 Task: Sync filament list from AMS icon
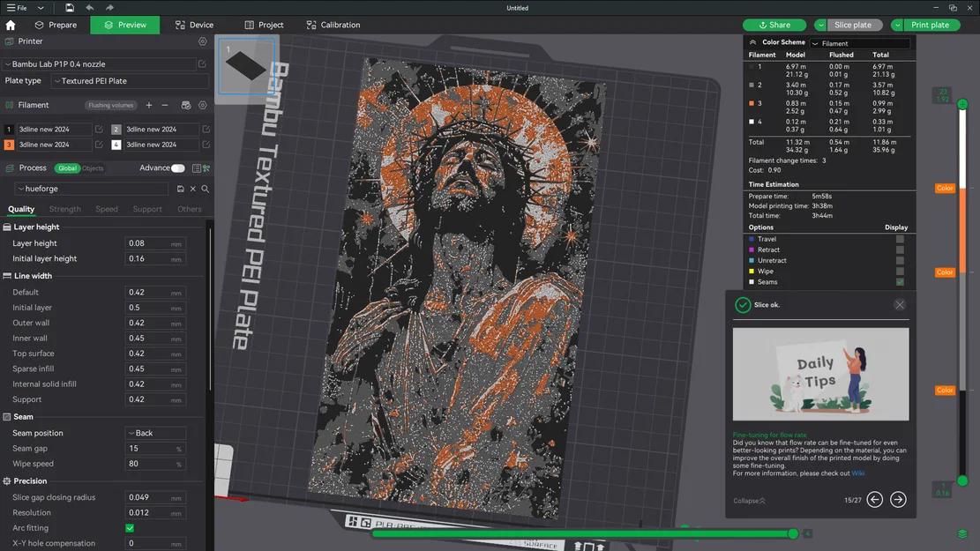(x=185, y=105)
